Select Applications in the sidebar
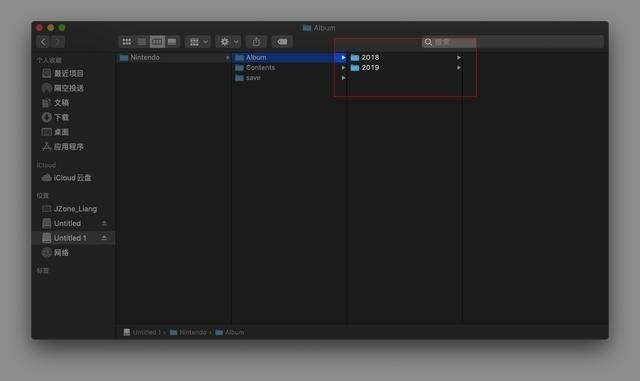Viewport: 640px width, 381px height. (62, 147)
